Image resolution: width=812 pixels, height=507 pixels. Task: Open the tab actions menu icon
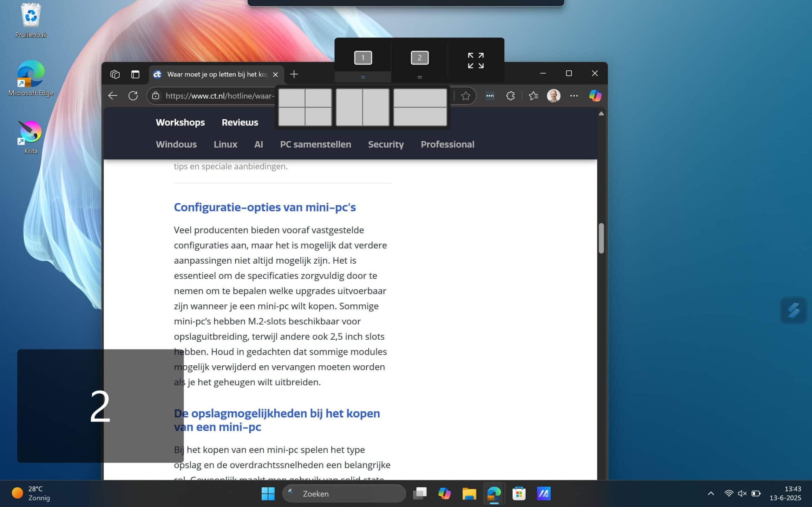tap(135, 74)
